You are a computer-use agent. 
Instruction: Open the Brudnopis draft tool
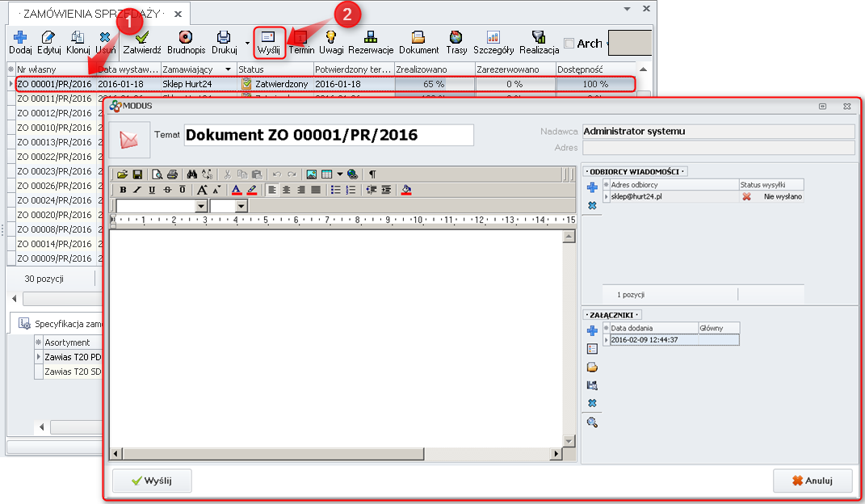tap(185, 43)
